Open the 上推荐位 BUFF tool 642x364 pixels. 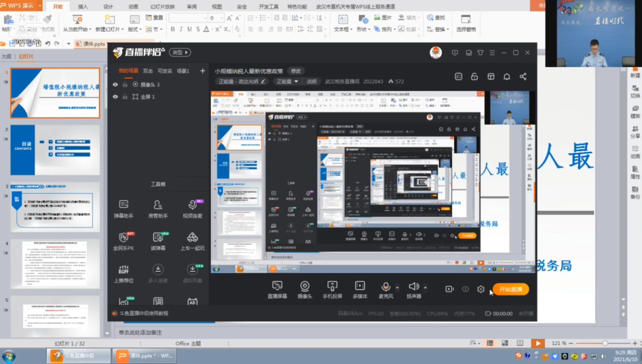[x=124, y=273]
